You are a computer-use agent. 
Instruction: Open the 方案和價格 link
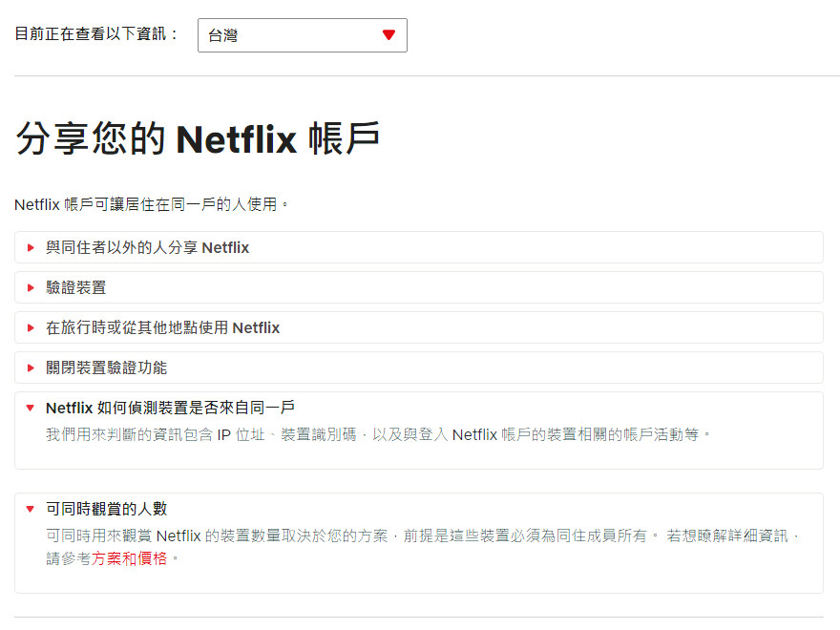[x=130, y=559]
